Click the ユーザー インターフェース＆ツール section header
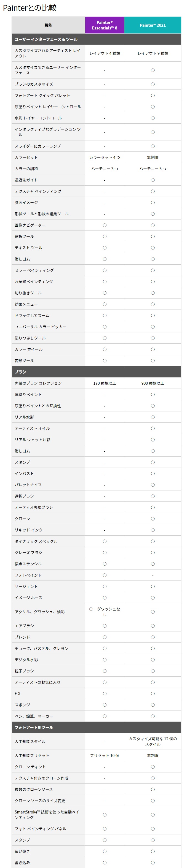This screenshot has height=868, width=193. coord(96,39)
